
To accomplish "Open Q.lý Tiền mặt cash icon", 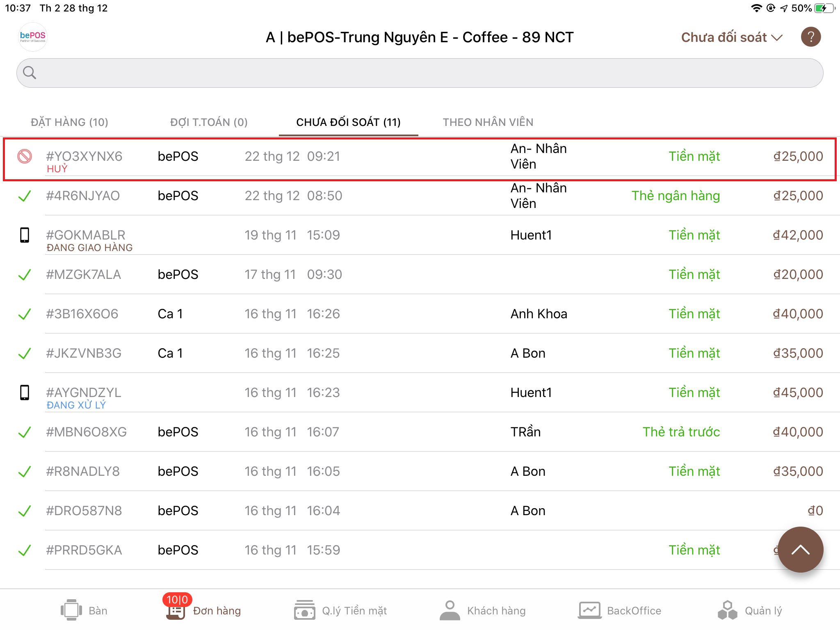I will click(305, 610).
